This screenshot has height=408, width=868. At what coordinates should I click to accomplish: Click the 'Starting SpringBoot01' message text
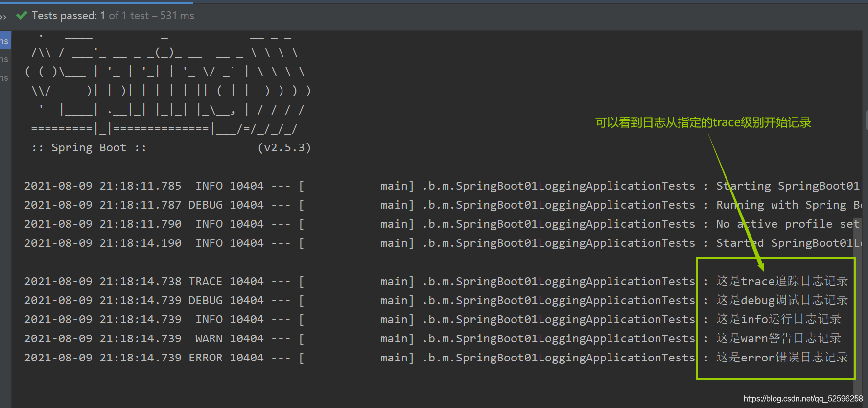789,186
